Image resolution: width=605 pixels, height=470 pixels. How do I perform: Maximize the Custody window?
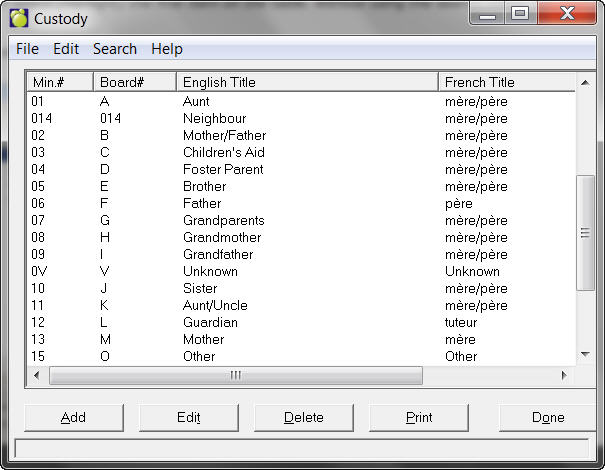[520, 14]
